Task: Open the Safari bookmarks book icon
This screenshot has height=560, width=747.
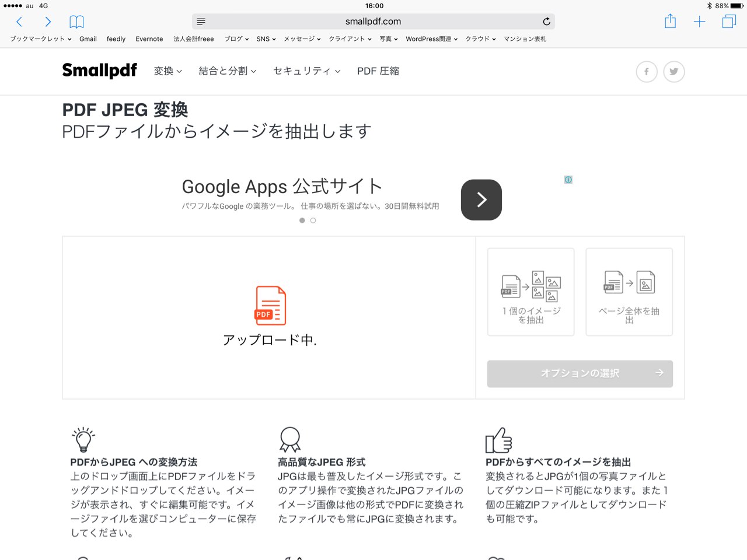Action: pyautogui.click(x=76, y=22)
